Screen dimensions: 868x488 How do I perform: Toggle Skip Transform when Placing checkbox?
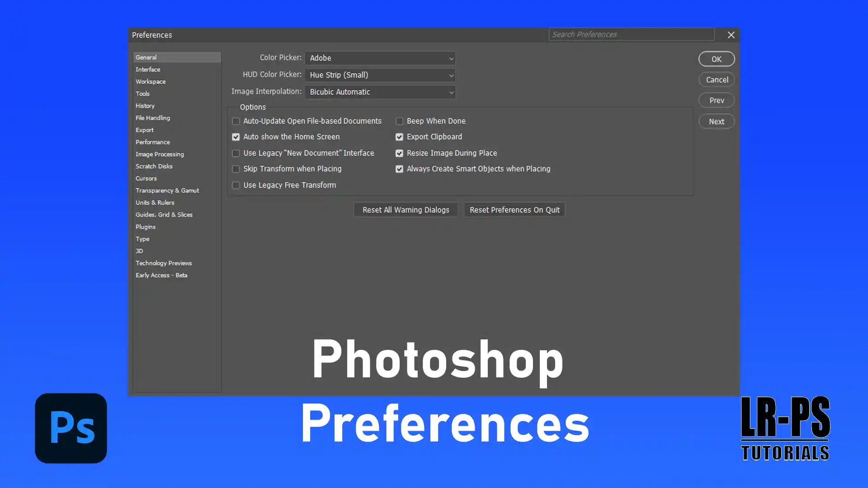point(236,169)
